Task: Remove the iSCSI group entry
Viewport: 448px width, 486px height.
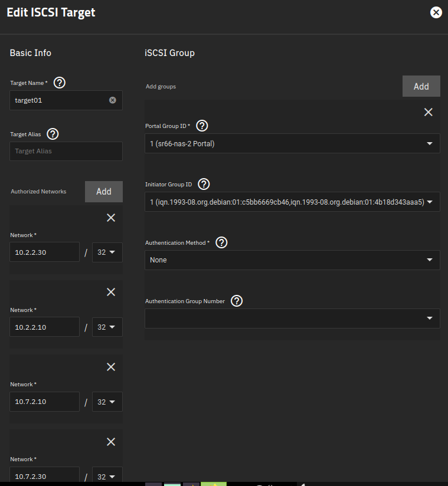Action: (428, 111)
